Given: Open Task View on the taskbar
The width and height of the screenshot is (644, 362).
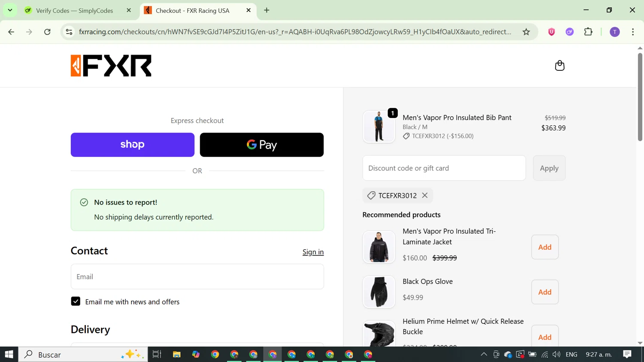Looking at the screenshot, I should pos(157,354).
